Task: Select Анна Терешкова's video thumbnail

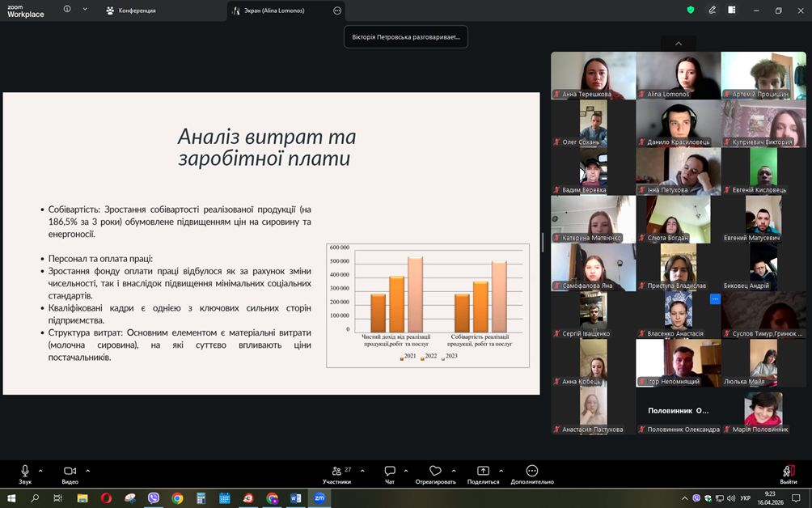Action: tap(593, 75)
